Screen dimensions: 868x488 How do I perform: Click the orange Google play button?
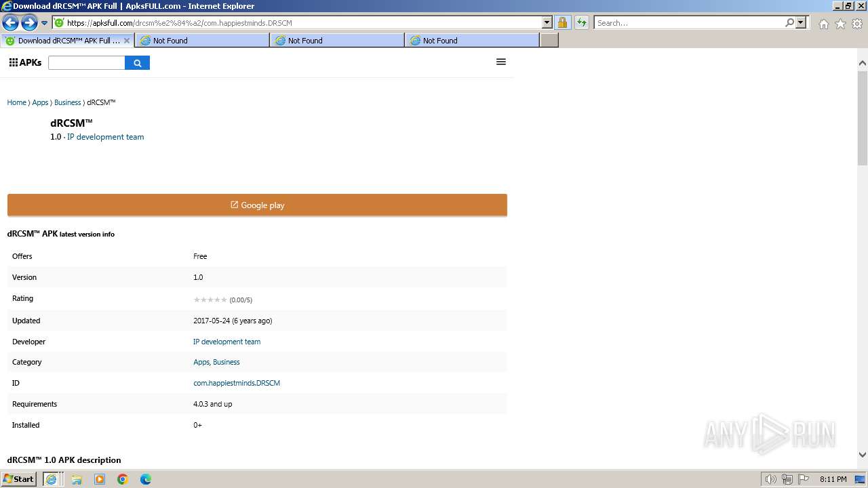pos(257,205)
